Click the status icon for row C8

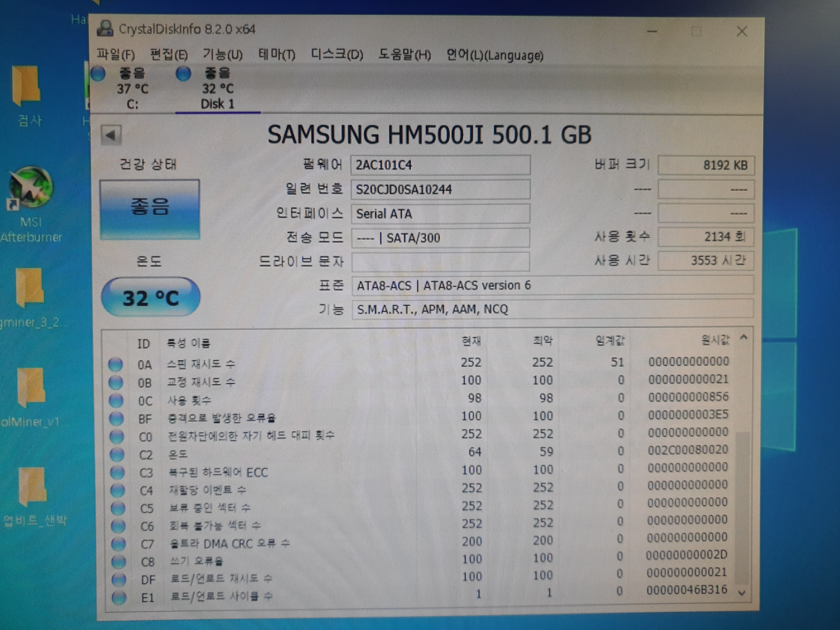(x=119, y=562)
